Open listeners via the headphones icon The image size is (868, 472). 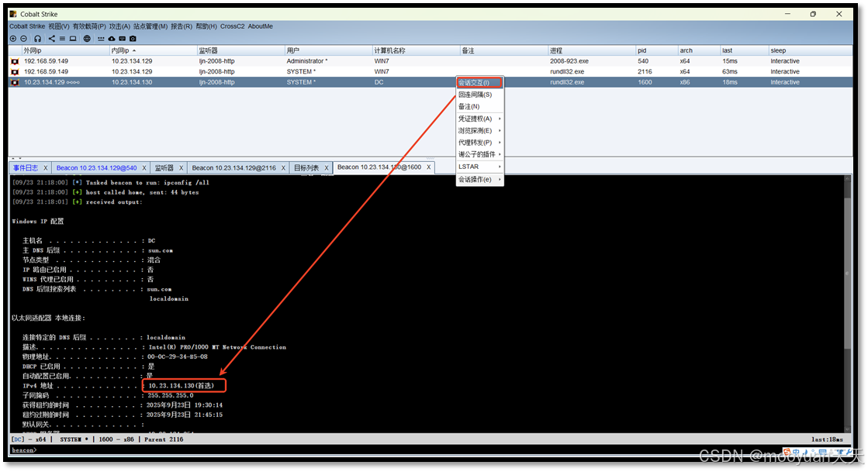38,39
